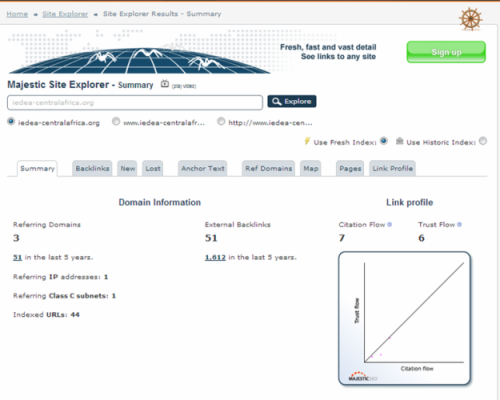Follow the Site Explorer breadcrumb link
Screen dimensions: 500x400
(65, 14)
